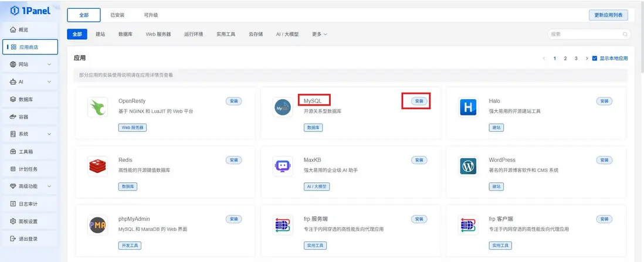Switch to the 可升级 tab
This screenshot has height=262, width=644.
tap(151, 15)
